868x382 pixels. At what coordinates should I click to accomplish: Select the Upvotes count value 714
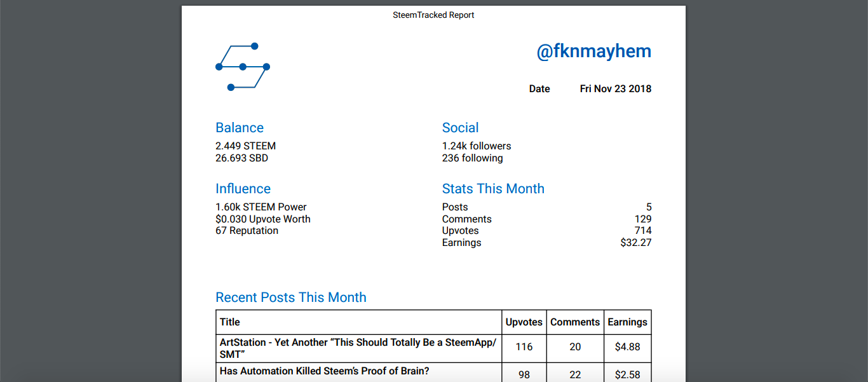(643, 231)
